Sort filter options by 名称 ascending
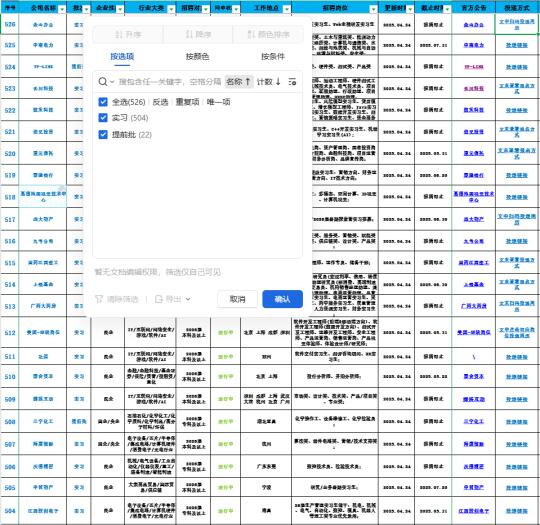Image resolution: width=540 pixels, height=525 pixels. 239,82
